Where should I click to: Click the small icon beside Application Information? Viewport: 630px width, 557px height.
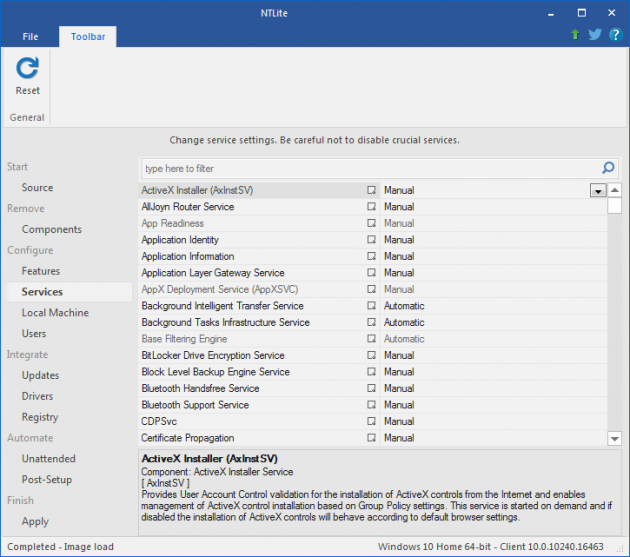[371, 256]
